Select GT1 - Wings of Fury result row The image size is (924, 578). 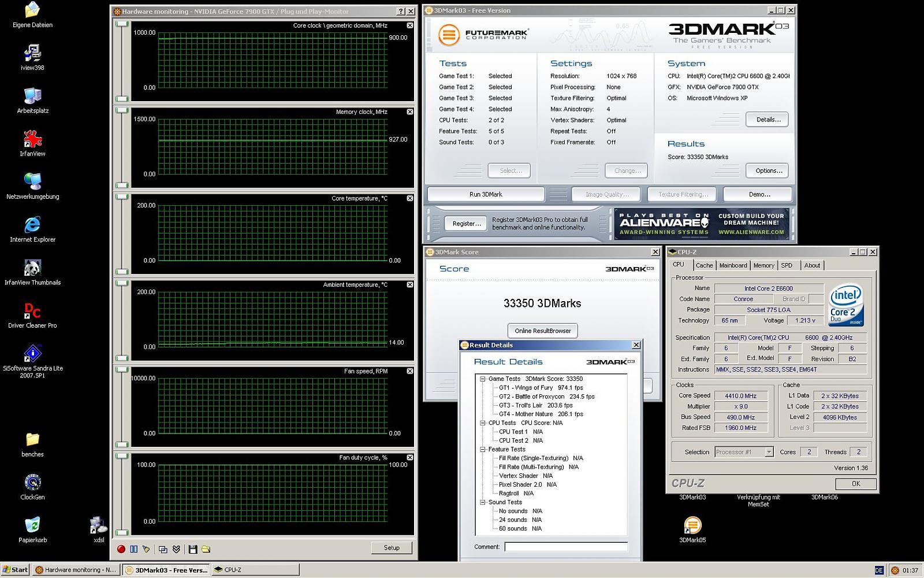(541, 388)
